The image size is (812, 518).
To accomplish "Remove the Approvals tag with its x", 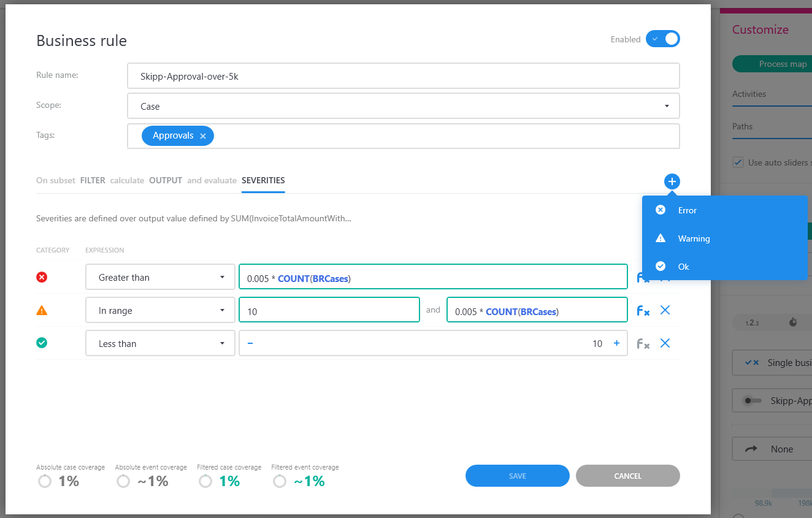I will pyautogui.click(x=203, y=136).
